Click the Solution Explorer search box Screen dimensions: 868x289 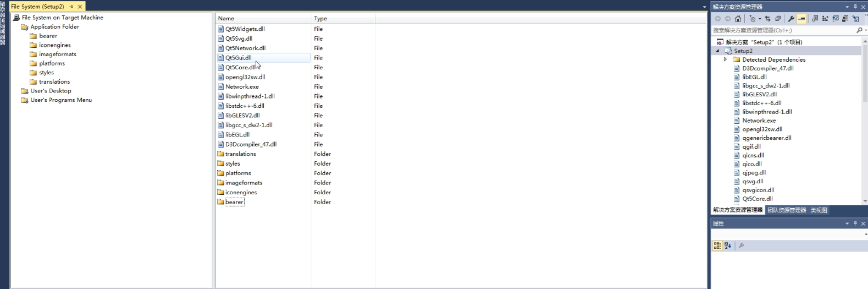[783, 30]
